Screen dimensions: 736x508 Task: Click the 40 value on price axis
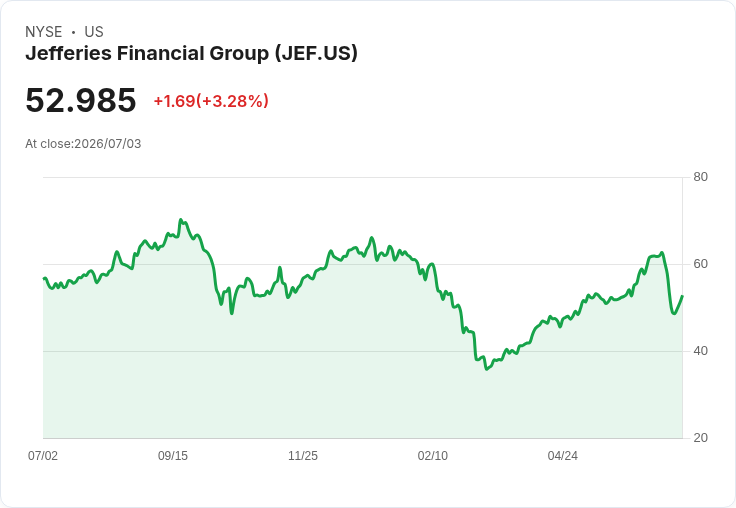pyautogui.click(x=700, y=351)
